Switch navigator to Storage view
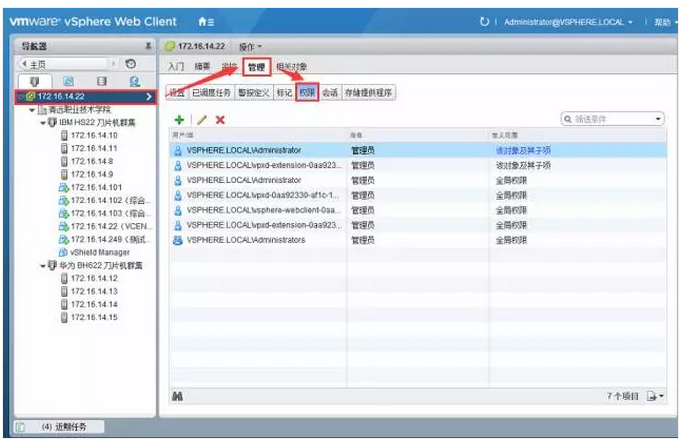The height and width of the screenshot is (445, 683). pos(101,81)
